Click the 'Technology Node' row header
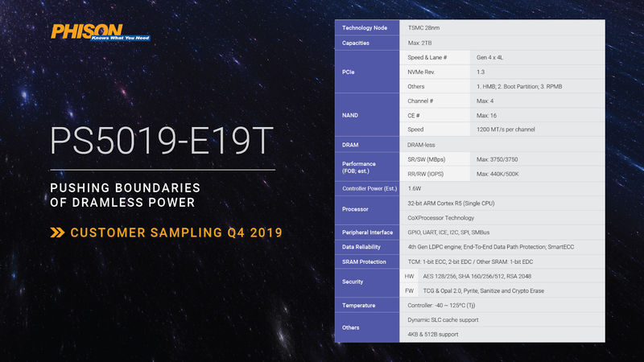Image resolution: width=644 pixels, height=362 pixels. point(367,28)
